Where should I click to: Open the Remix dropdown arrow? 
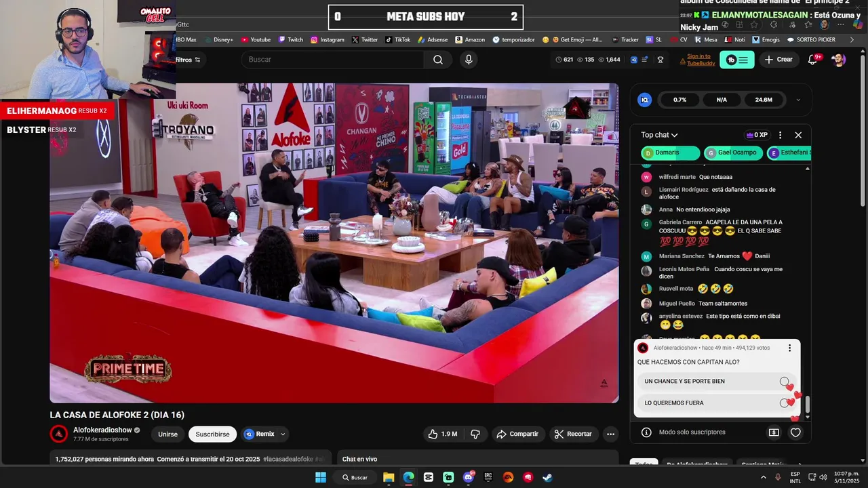[x=283, y=434]
